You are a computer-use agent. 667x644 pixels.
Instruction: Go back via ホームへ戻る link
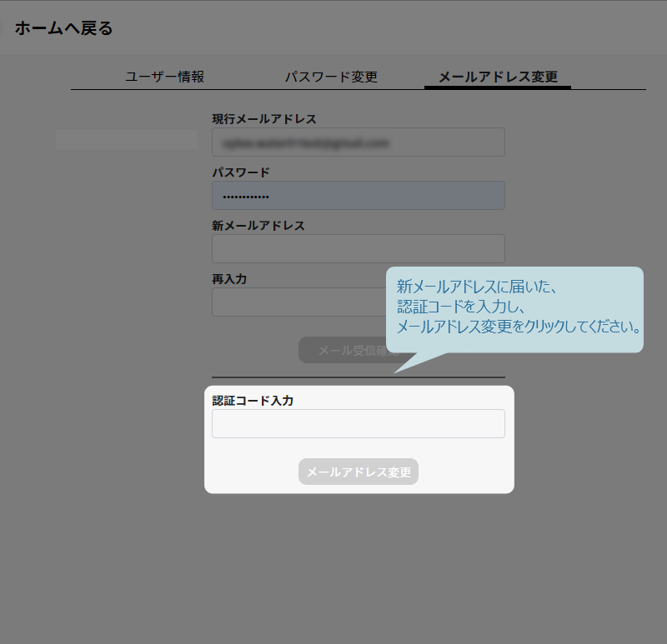(64, 28)
